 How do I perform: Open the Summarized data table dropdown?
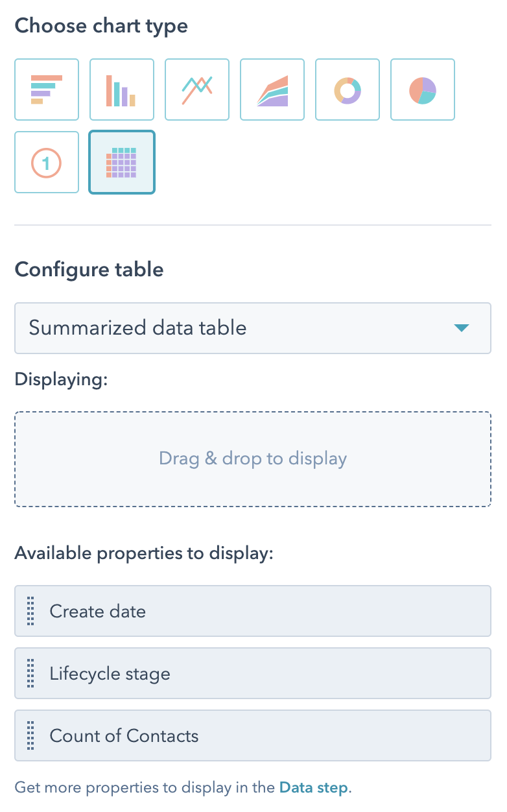[253, 328]
